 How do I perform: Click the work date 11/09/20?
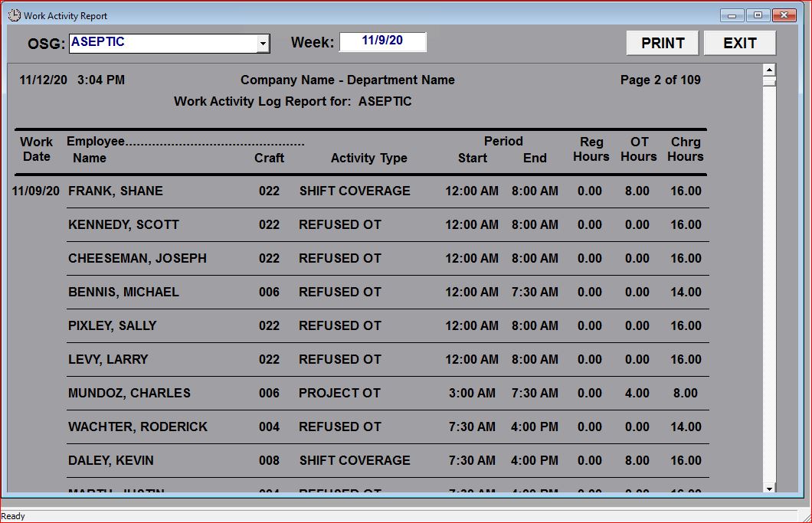coord(36,191)
